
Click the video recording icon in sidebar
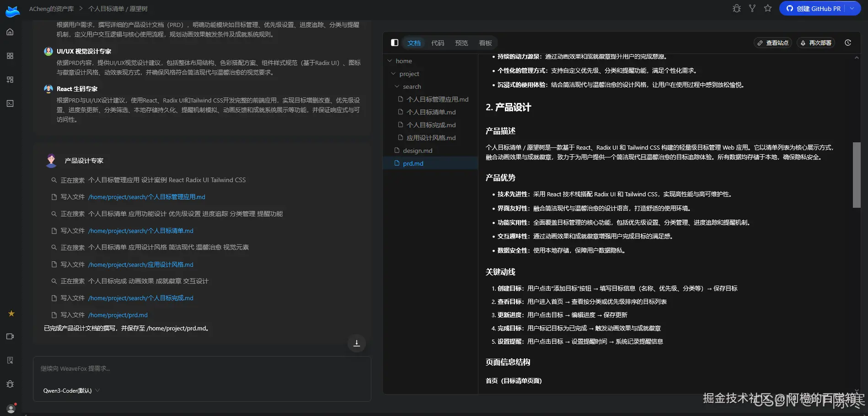pyautogui.click(x=10, y=336)
